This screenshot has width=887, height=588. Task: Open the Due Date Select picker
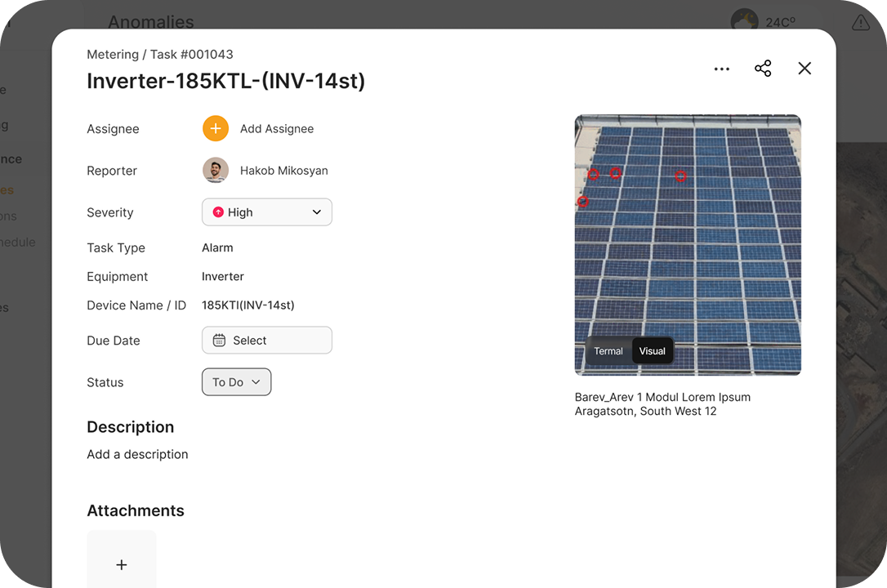pos(267,341)
